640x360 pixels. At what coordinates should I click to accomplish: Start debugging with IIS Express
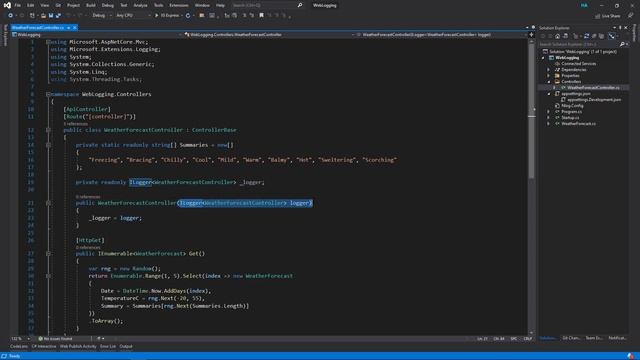pyautogui.click(x=168, y=16)
